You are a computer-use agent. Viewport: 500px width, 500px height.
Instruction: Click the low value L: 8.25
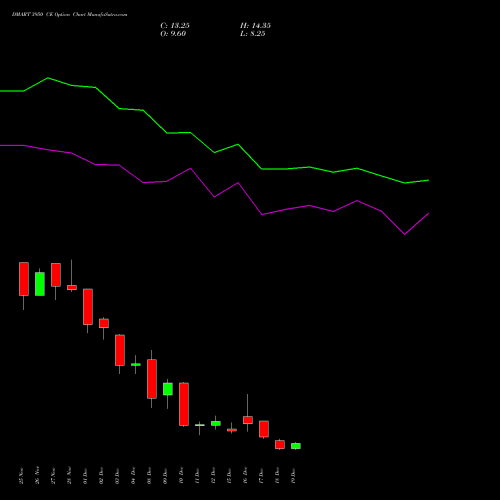(x=253, y=34)
